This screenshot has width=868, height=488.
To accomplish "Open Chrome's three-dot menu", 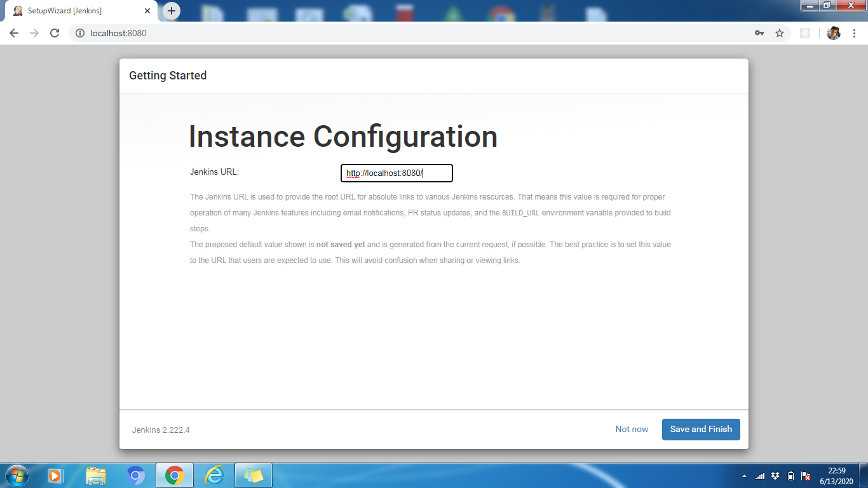I will click(x=853, y=33).
